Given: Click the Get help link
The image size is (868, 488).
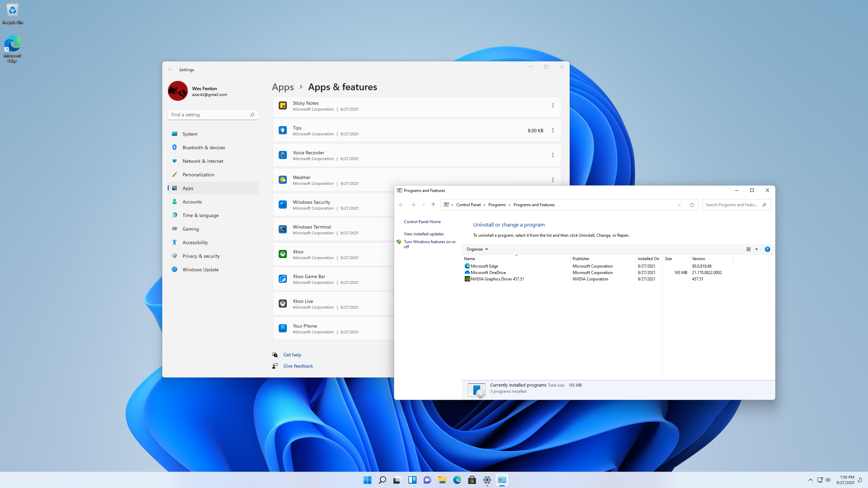Looking at the screenshot, I should point(292,355).
